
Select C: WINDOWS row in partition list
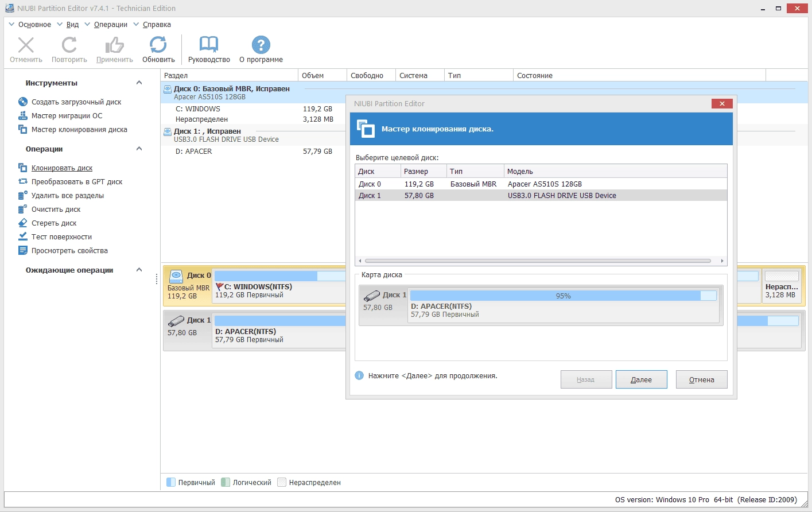254,108
